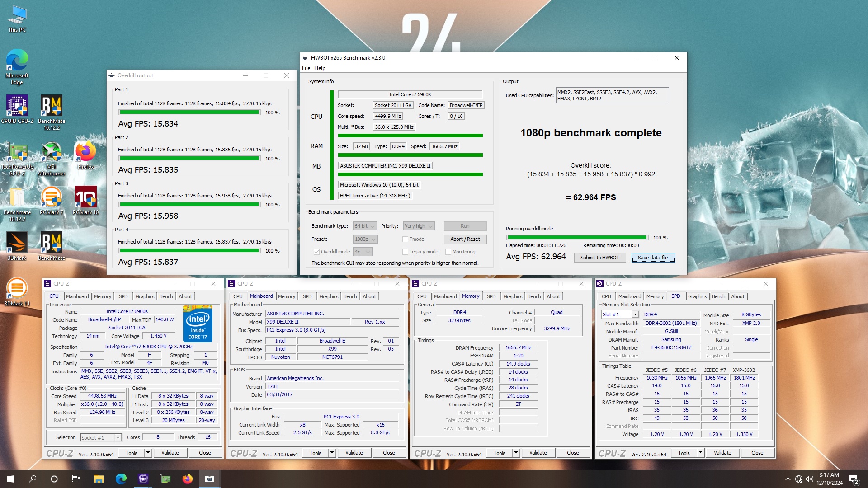This screenshot has height=488, width=868.
Task: Open This PC desktop icon
Action: click(x=17, y=19)
